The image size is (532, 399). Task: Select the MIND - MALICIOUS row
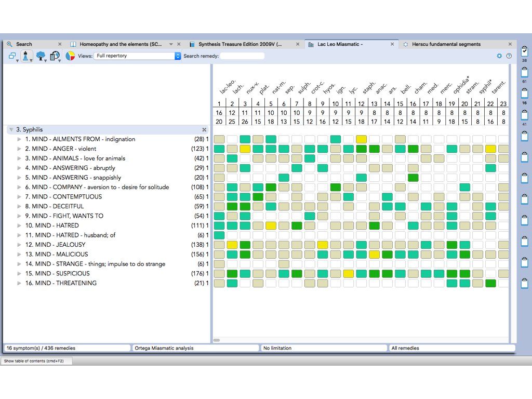tap(108, 254)
